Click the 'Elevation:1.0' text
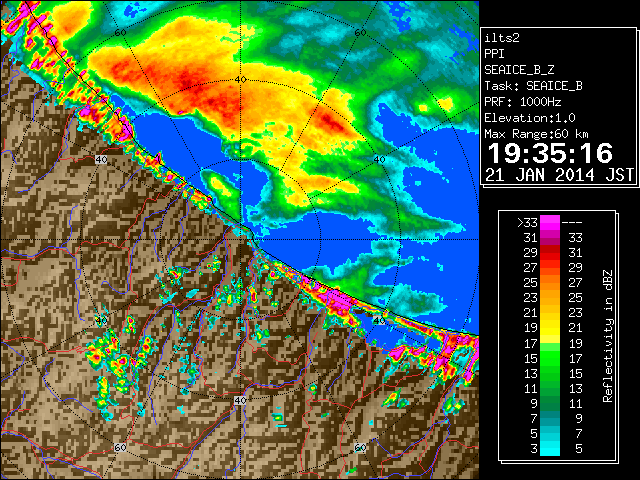The width and height of the screenshot is (640, 480). tap(530, 118)
